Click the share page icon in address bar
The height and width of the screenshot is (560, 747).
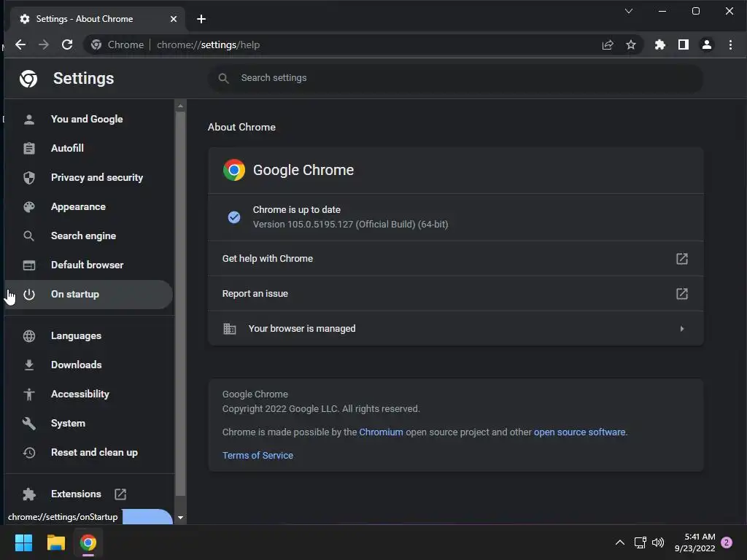point(608,44)
